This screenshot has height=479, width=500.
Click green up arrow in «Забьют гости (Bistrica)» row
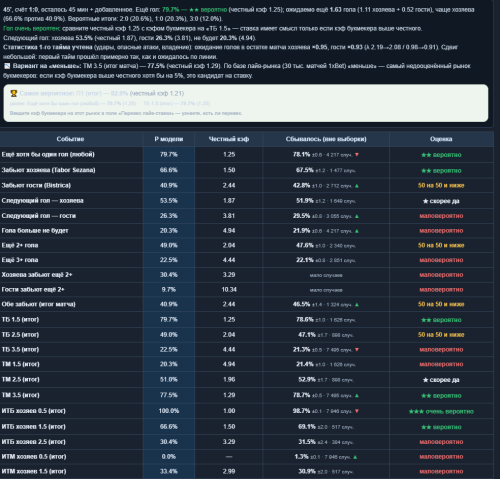357,186
